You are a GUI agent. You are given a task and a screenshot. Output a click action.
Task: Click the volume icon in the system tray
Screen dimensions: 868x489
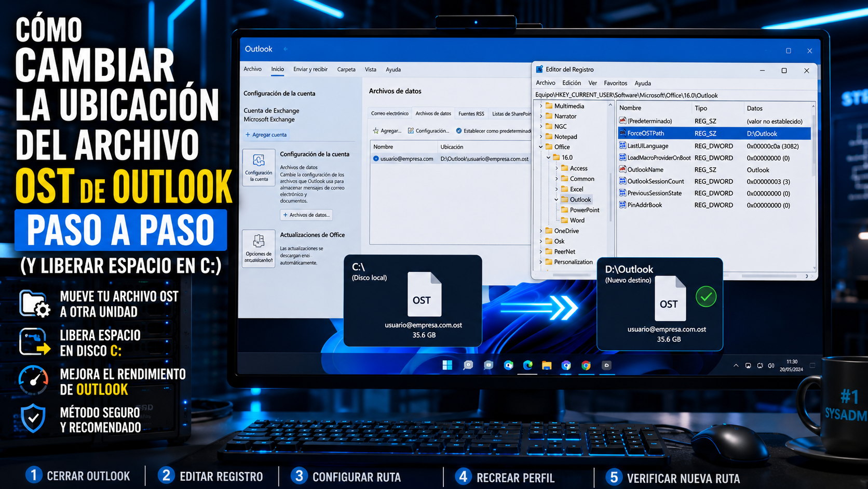pyautogui.click(x=771, y=366)
